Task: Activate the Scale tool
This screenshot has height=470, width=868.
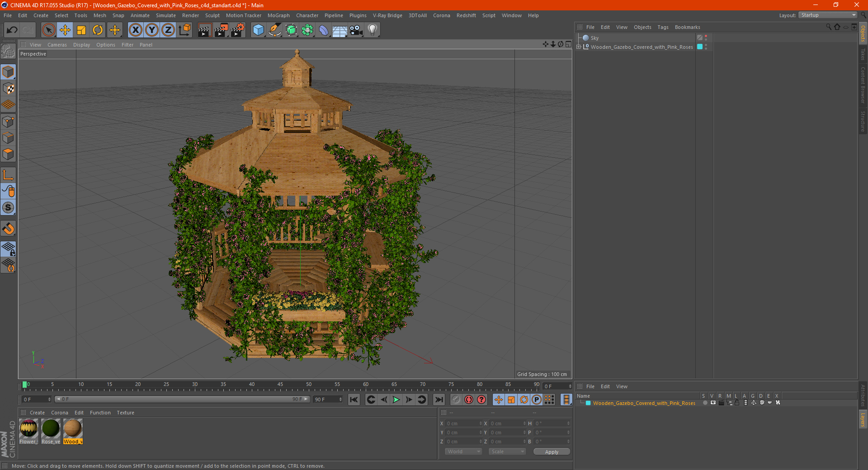Action: [x=81, y=30]
